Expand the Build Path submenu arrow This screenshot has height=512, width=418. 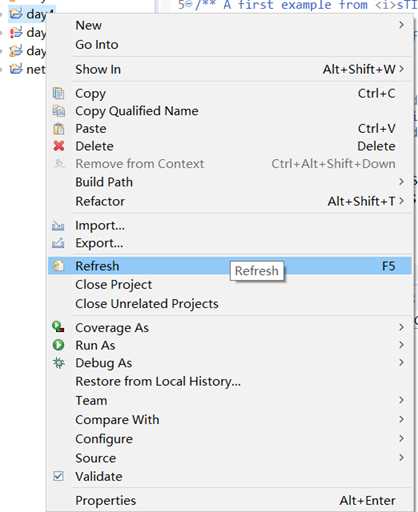(402, 182)
